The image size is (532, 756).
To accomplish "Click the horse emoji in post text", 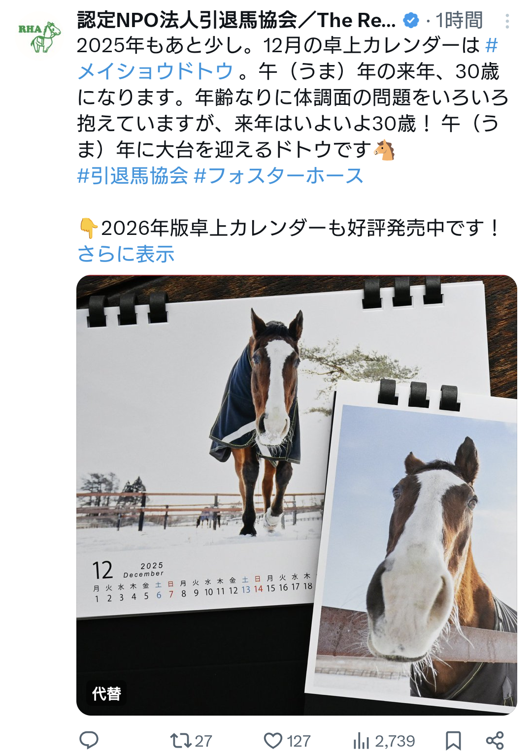I will [384, 150].
